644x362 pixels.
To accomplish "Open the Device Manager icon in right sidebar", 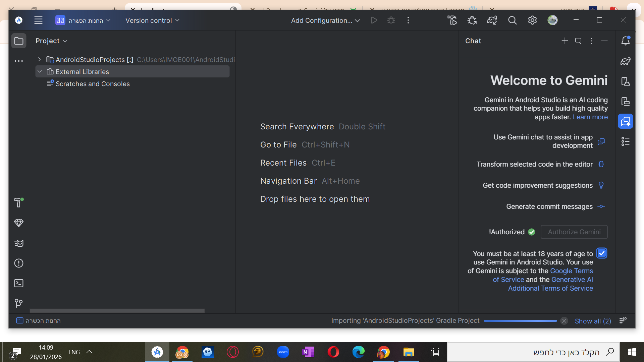I will pyautogui.click(x=626, y=81).
